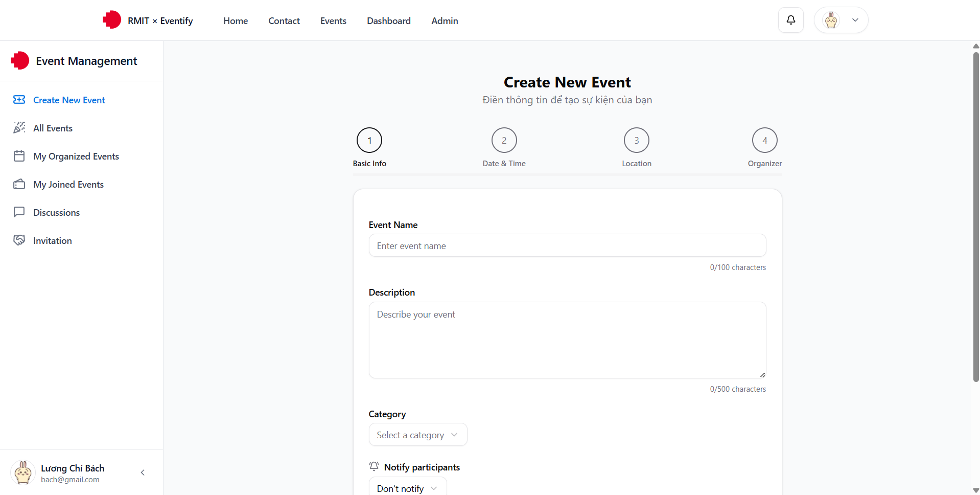The image size is (980, 495).
Task: Click the RMIT Eventify logo icon
Action: 112,20
